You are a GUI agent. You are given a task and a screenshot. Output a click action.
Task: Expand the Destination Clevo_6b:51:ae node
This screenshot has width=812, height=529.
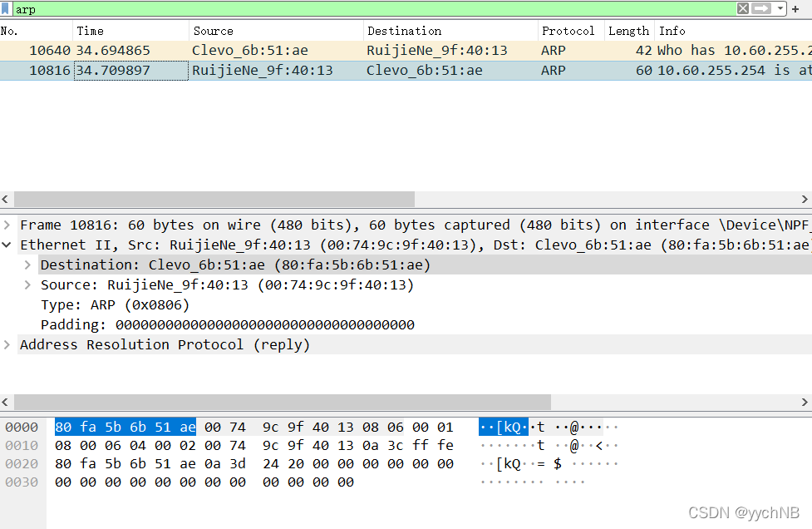27,264
